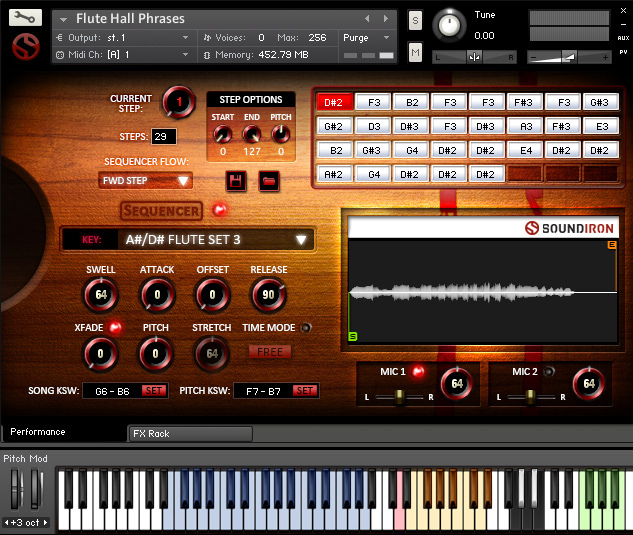The image size is (633, 535).
Task: Click the Tune knob
Action: click(x=449, y=25)
